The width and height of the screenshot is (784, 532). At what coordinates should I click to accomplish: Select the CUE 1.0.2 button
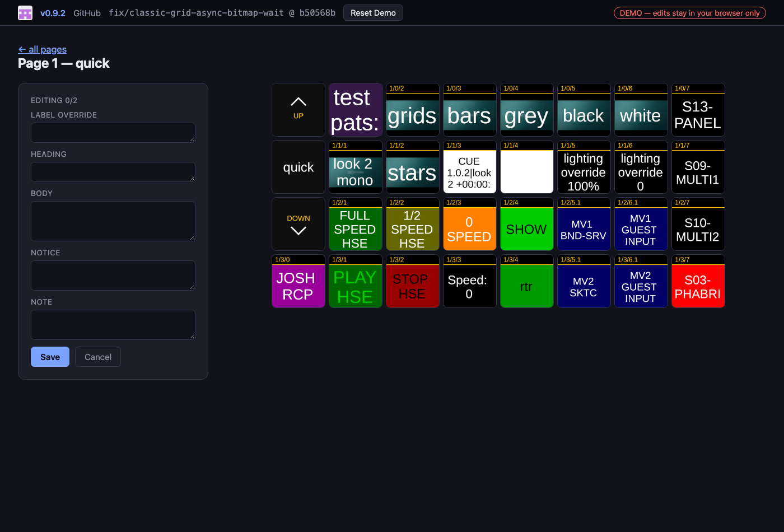tap(470, 167)
